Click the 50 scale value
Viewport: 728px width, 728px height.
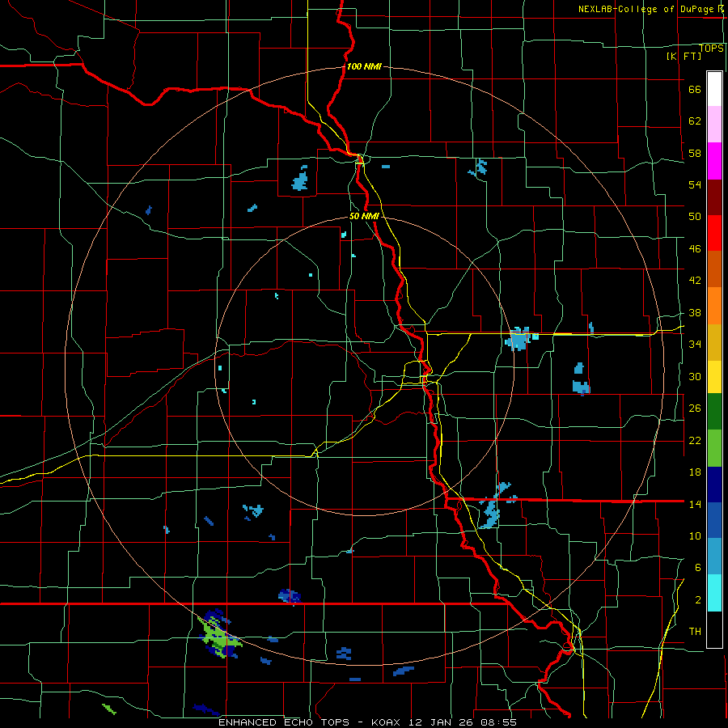coord(695,216)
